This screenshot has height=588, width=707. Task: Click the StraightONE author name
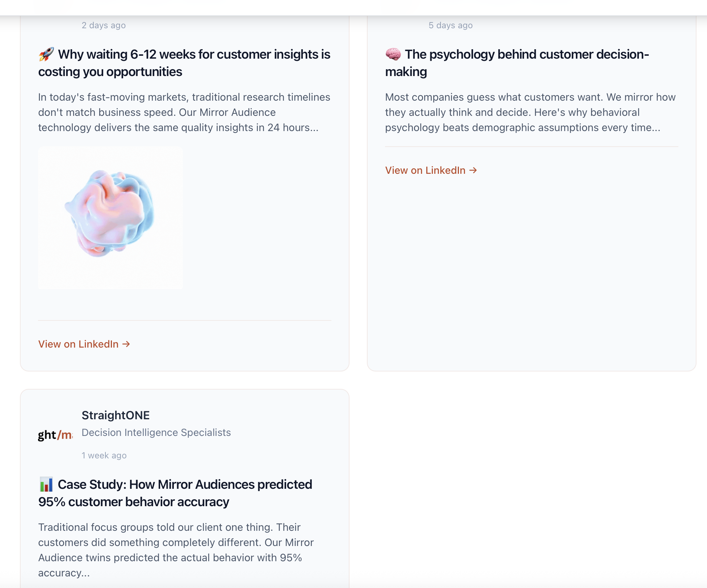point(116,415)
